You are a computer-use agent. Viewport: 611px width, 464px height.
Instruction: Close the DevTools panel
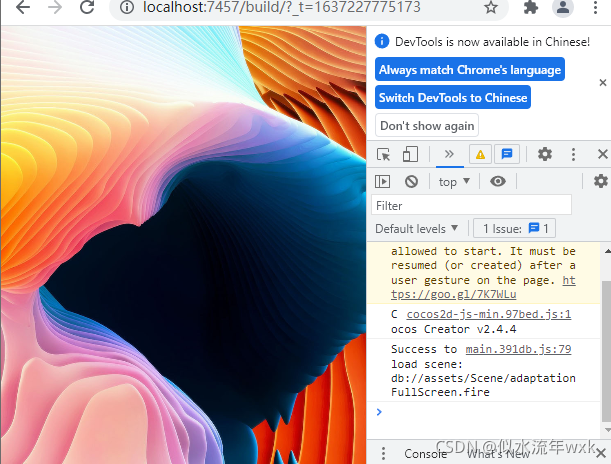(602, 154)
